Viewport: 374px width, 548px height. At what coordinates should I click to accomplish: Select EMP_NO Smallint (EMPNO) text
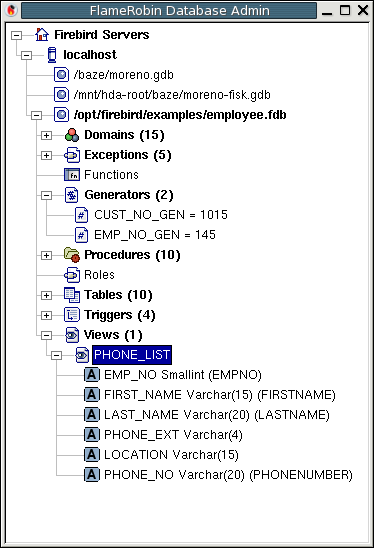[183, 375]
